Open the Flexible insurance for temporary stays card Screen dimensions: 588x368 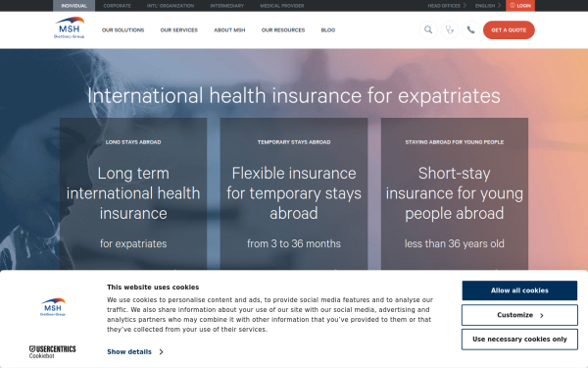[x=294, y=193]
